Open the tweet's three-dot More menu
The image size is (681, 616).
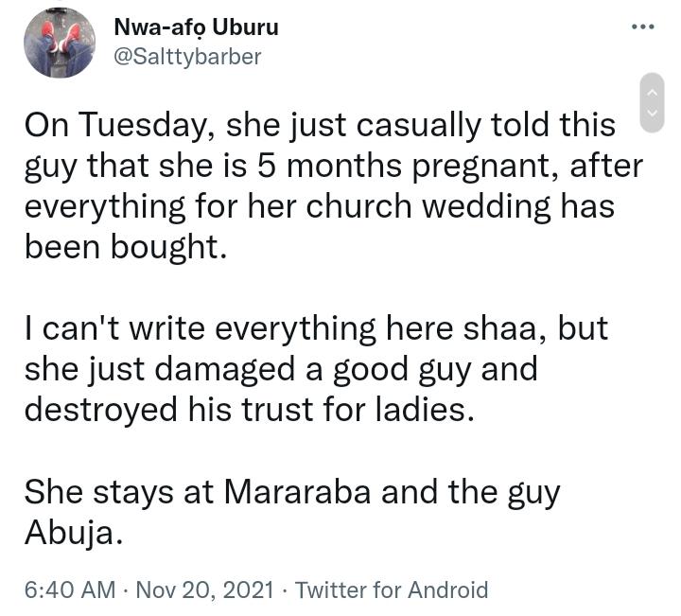tap(643, 26)
